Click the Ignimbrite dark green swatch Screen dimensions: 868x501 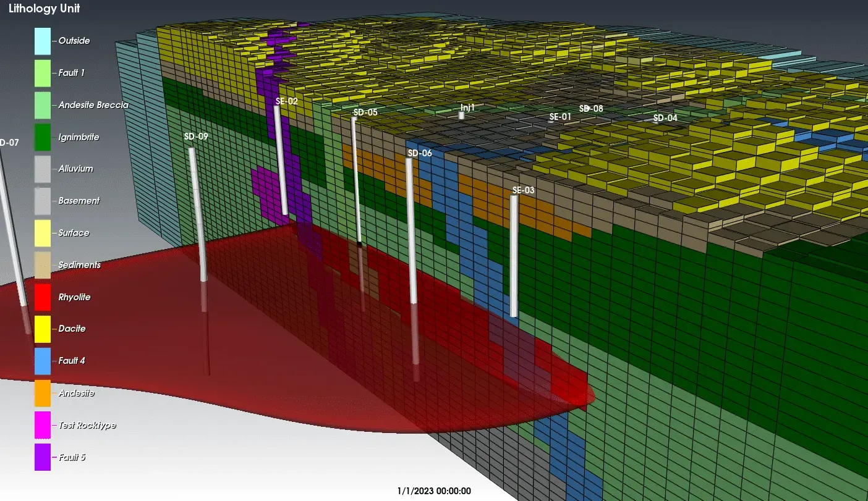[43, 137]
